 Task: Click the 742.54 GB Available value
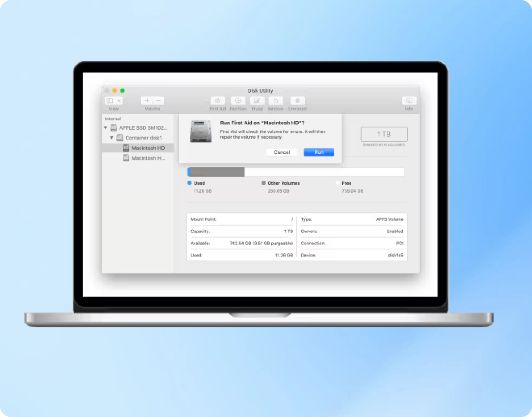click(262, 244)
